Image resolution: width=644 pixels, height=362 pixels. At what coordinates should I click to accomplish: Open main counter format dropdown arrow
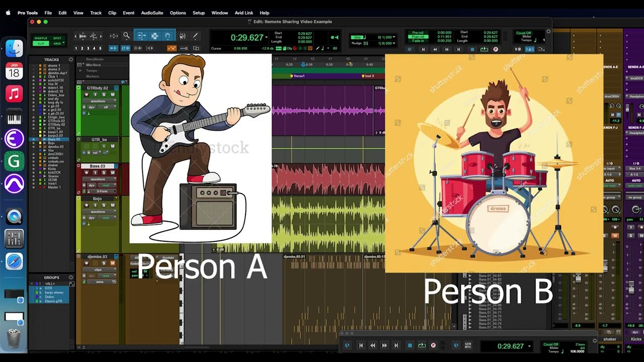[266, 37]
